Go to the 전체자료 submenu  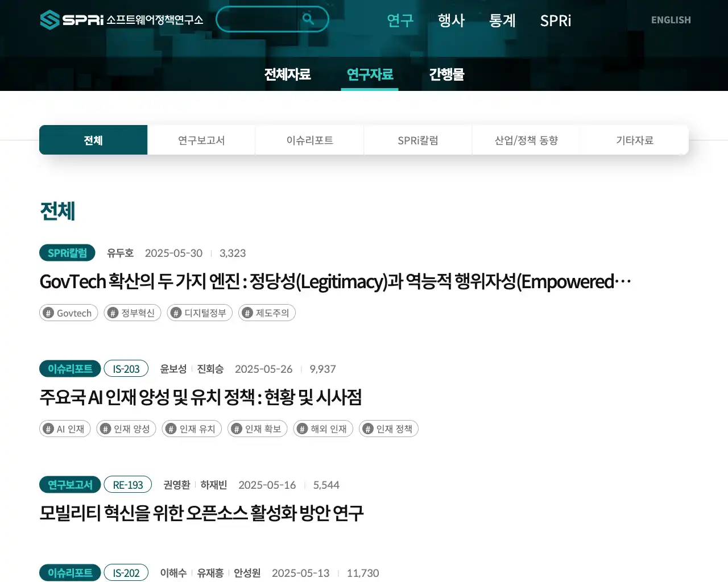[287, 74]
